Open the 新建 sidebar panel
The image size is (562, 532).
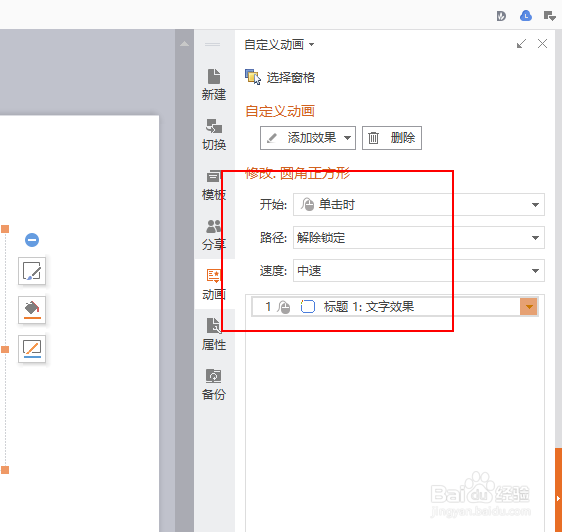click(214, 85)
